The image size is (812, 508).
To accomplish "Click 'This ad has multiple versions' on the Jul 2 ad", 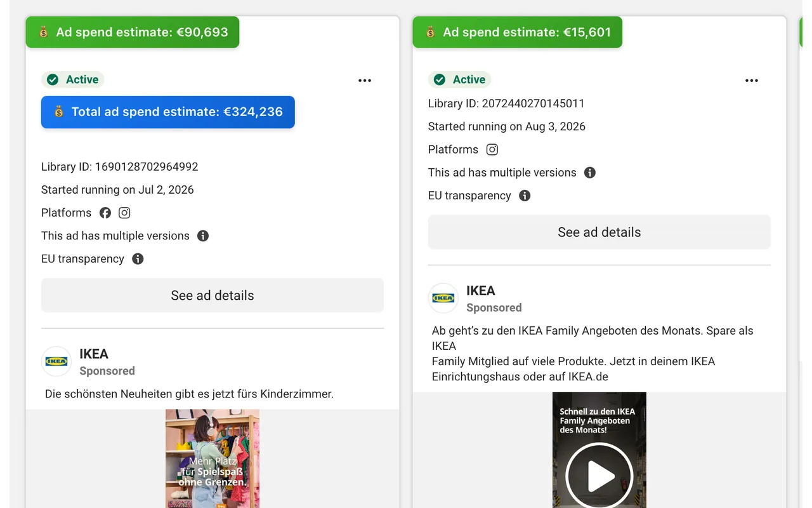I will 115,236.
